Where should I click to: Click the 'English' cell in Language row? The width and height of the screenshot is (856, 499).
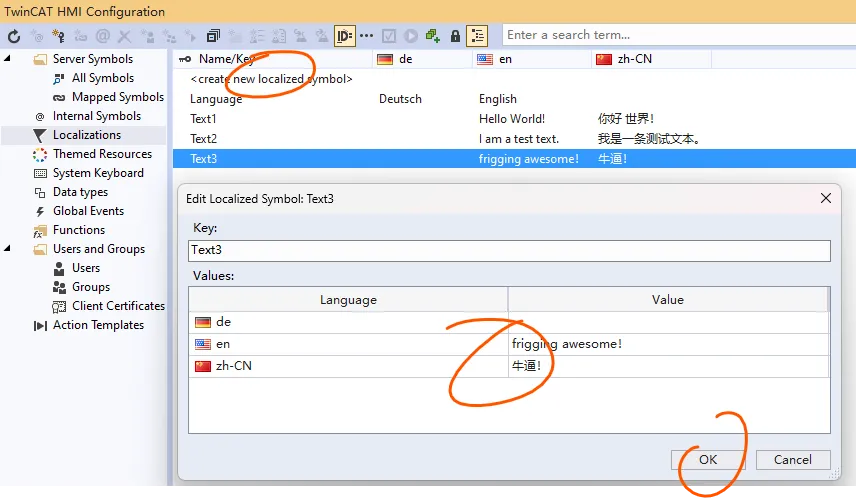pyautogui.click(x=497, y=99)
